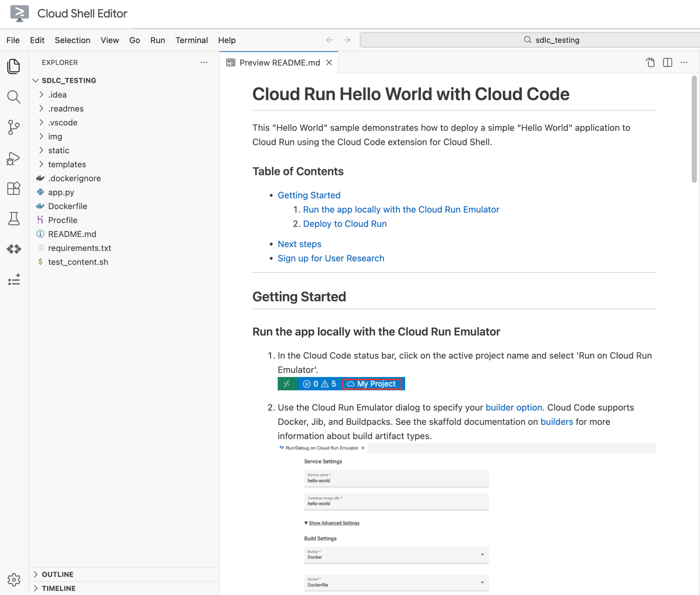Open Source Control view
Viewport: 700px width, 595px height.
pos(14,127)
